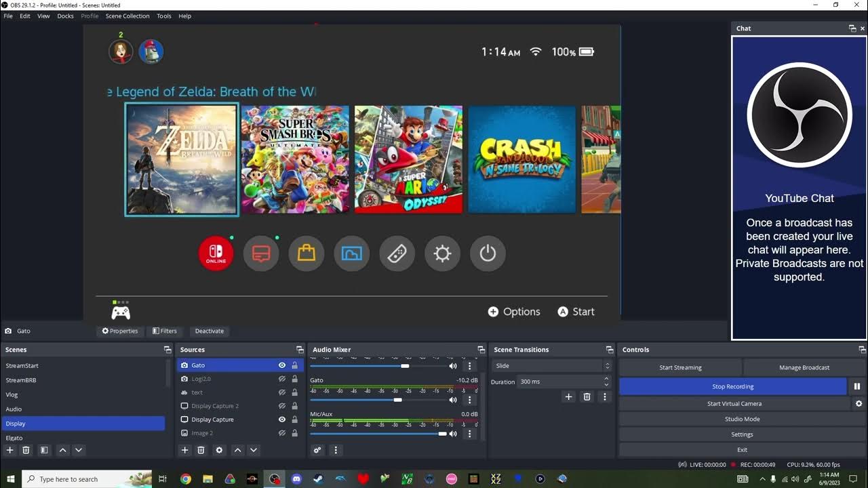Hide the Gato source with its eye
868x488 pixels.
tap(282, 365)
